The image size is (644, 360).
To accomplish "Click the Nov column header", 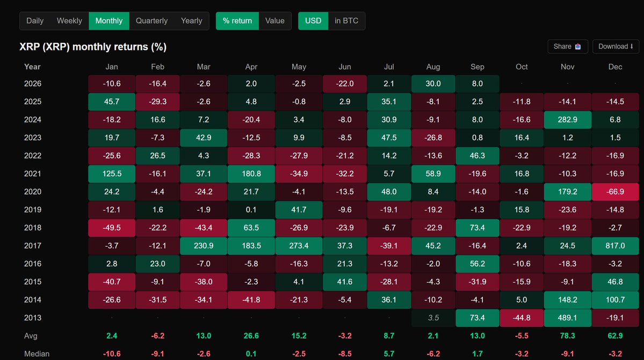I will pyautogui.click(x=568, y=67).
